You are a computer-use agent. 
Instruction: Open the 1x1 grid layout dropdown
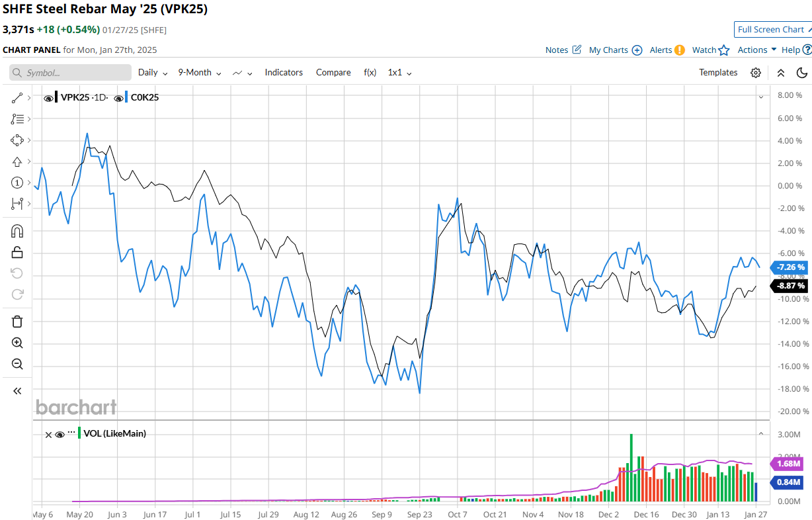399,73
